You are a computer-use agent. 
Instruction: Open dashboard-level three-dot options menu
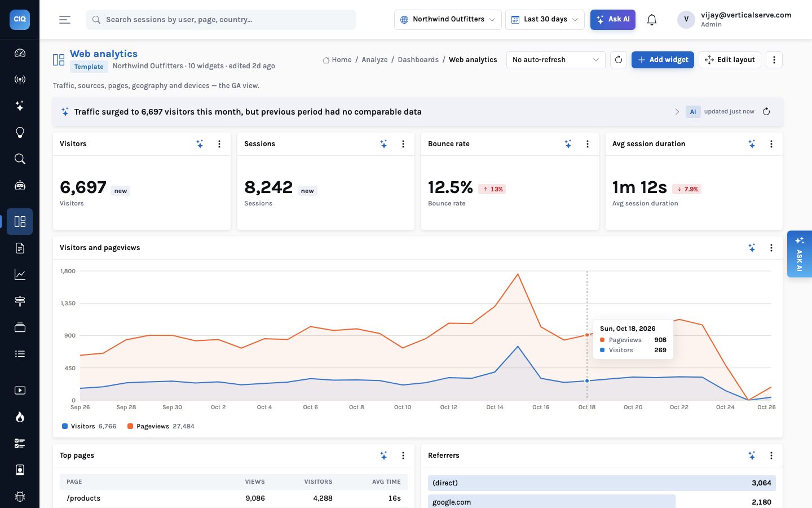coord(774,60)
